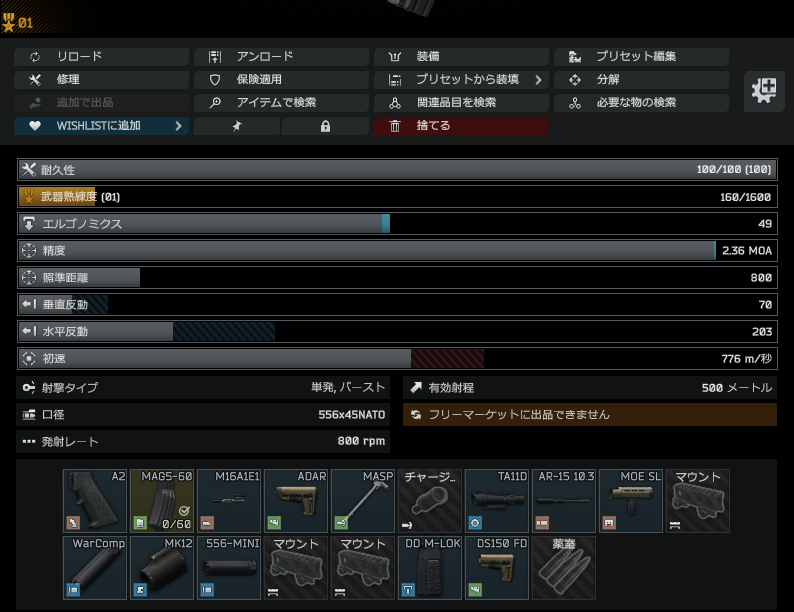Click the TA11D scope slot
The height and width of the screenshot is (612, 794).
click(x=497, y=501)
